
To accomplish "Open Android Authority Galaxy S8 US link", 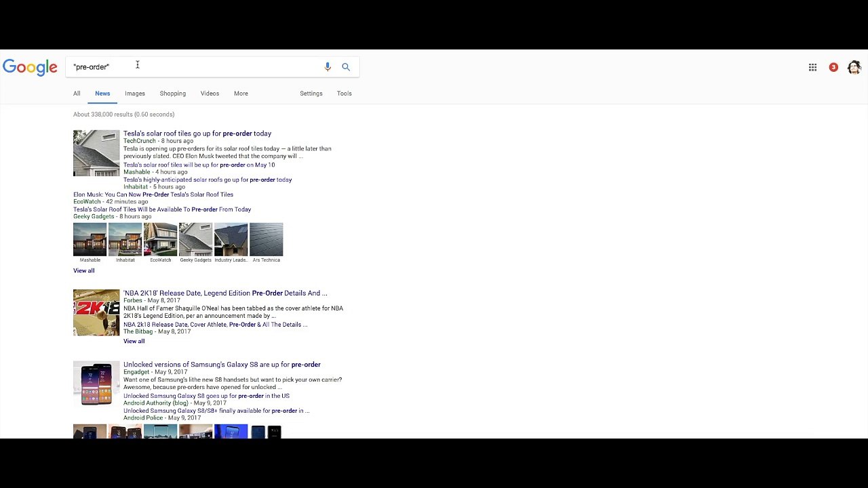I will click(206, 396).
